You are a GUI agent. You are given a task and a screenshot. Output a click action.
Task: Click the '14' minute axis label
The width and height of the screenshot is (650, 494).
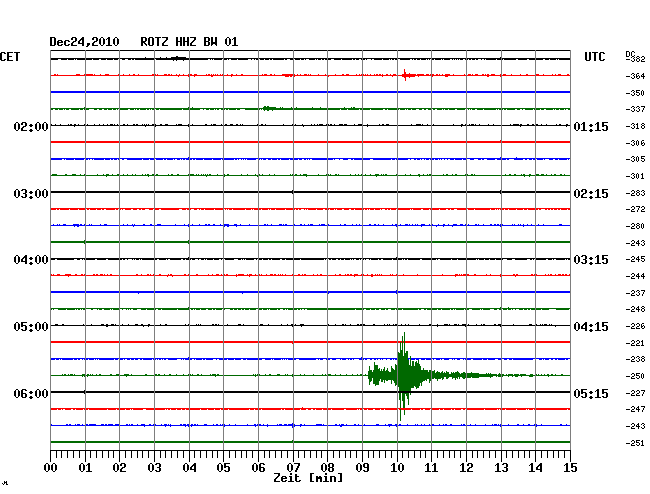[535, 467]
